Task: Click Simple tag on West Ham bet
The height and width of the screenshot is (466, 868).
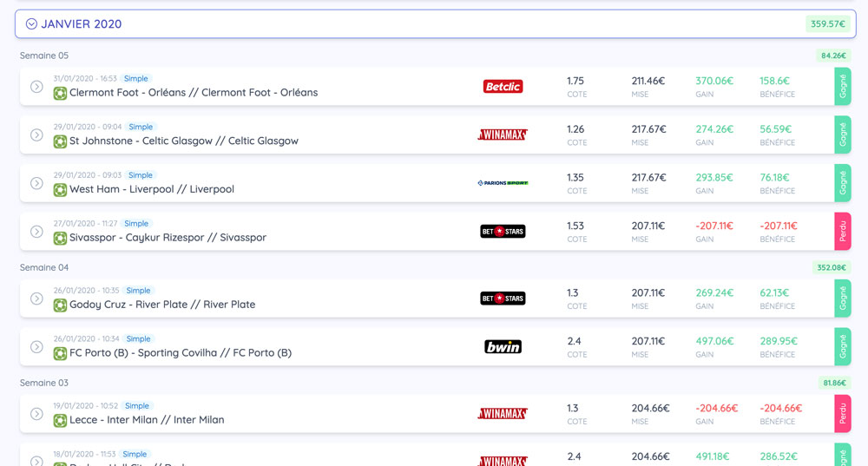Action: tap(140, 175)
